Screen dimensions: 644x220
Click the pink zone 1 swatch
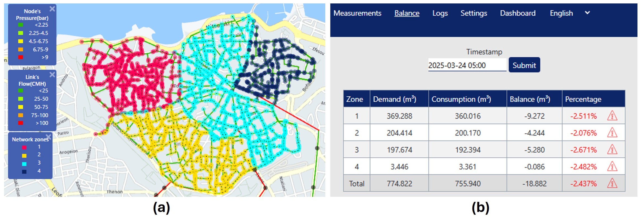click(24, 148)
